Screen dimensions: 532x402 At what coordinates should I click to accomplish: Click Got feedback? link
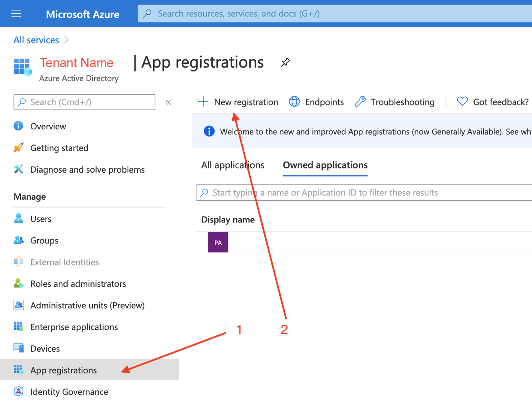(501, 102)
